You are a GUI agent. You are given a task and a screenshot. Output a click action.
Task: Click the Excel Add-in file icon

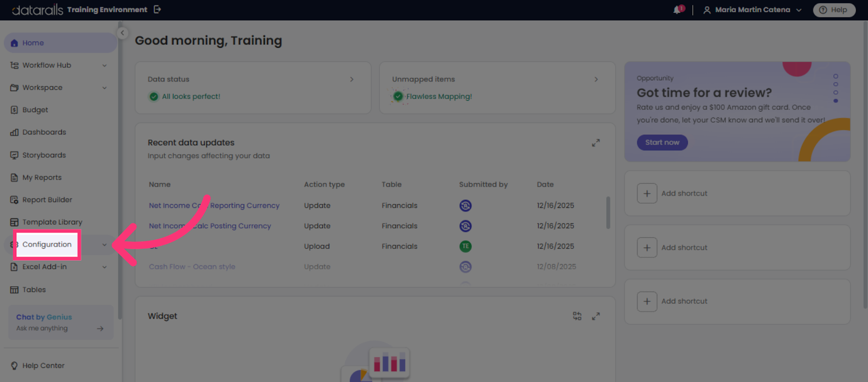pyautogui.click(x=14, y=267)
